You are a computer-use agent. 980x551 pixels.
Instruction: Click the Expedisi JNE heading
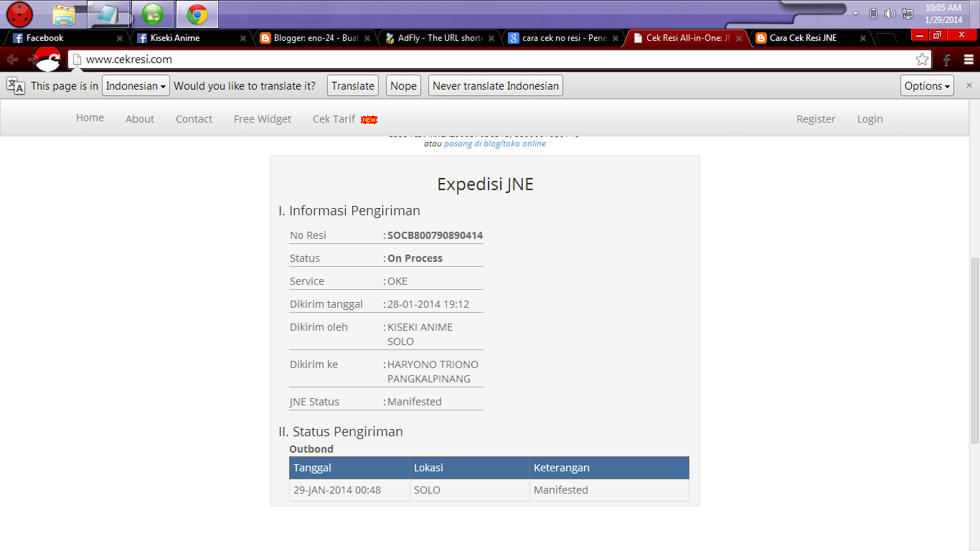(485, 184)
